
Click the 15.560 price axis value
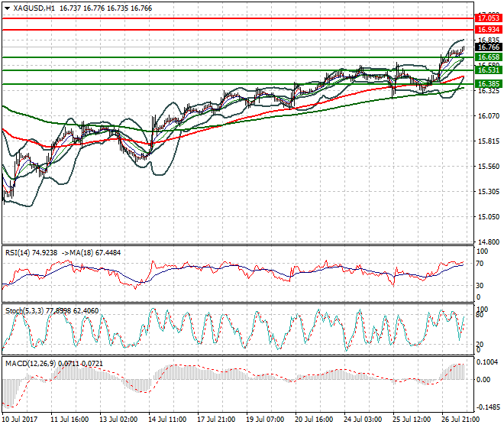(489, 167)
